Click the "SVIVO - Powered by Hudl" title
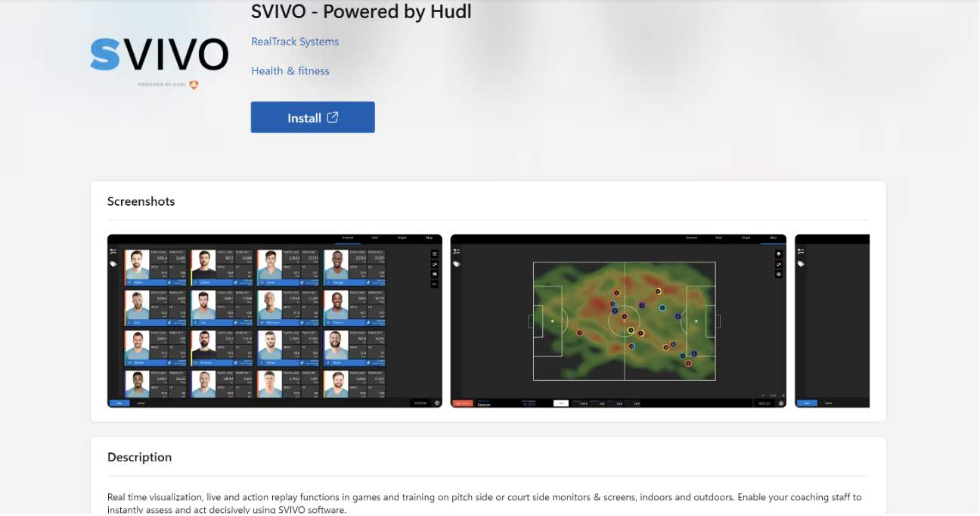This screenshot has width=980, height=516. [x=361, y=11]
